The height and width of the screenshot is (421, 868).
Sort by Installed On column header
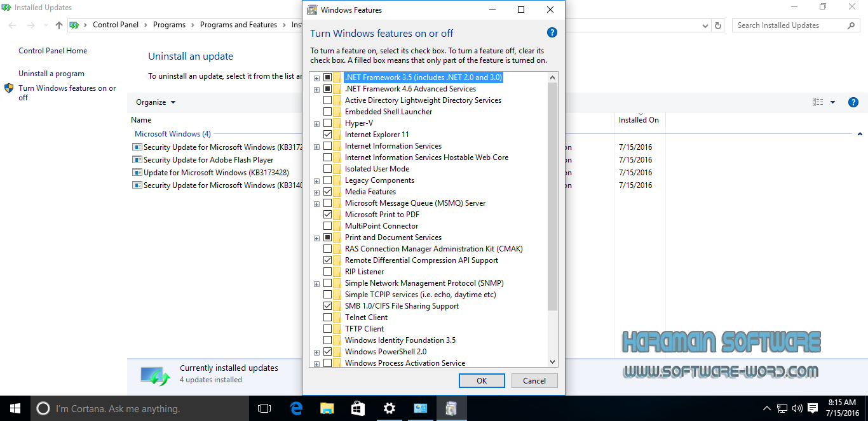639,120
